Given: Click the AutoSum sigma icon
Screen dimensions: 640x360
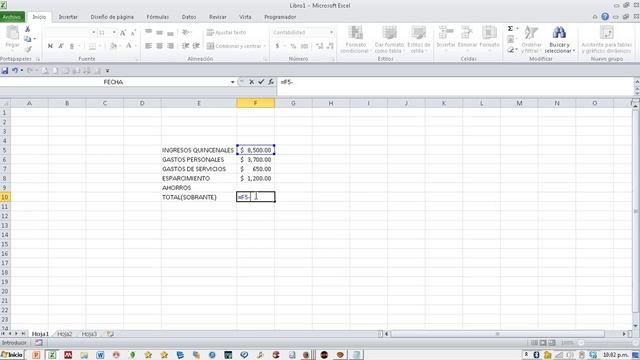Looking at the screenshot, I should [510, 29].
